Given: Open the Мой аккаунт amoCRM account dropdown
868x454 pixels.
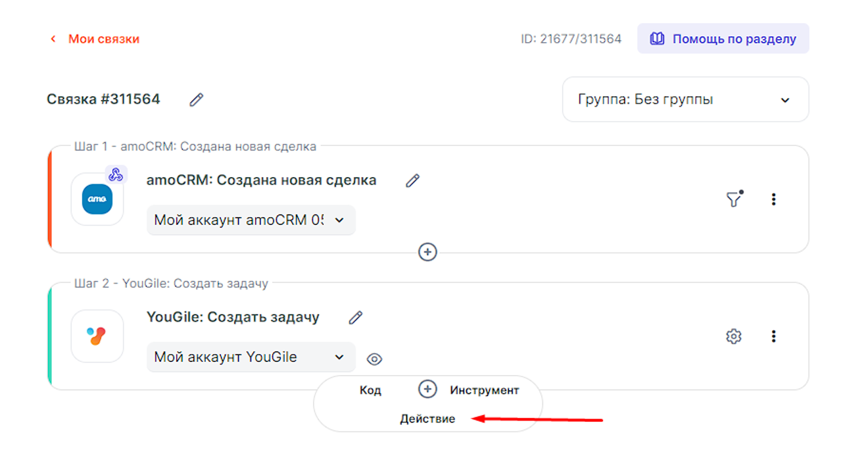Looking at the screenshot, I should coord(251,220).
